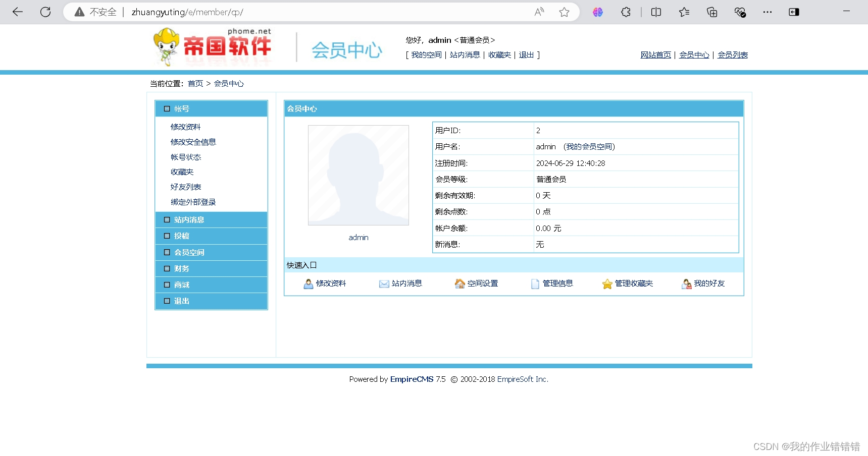Open 修改资料 in sidebar
The image size is (868, 456).
click(x=185, y=127)
